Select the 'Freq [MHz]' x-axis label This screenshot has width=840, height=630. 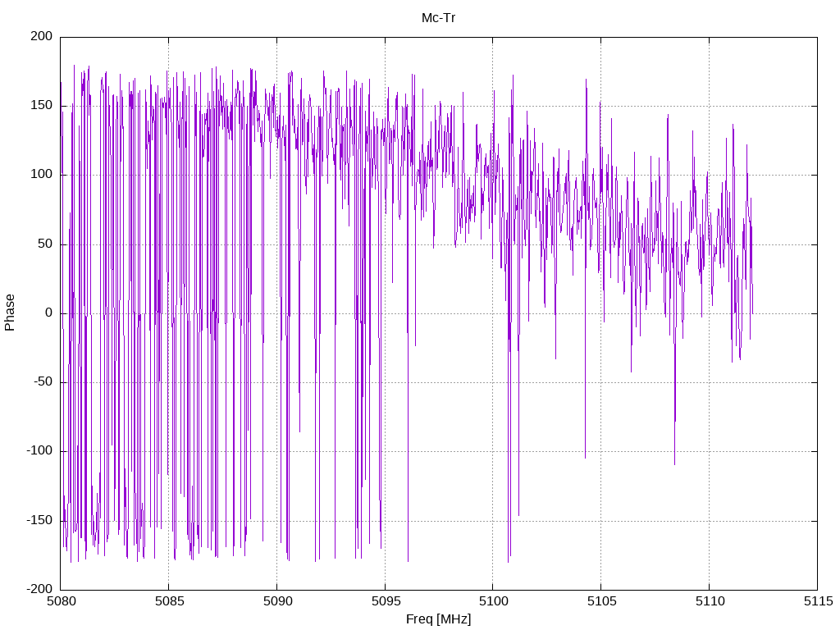click(x=438, y=619)
